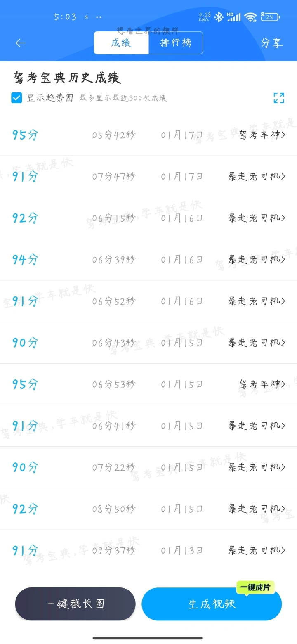Tap the Wi-Fi status icon
Viewport: 297px width, 644px height.
[250, 17]
